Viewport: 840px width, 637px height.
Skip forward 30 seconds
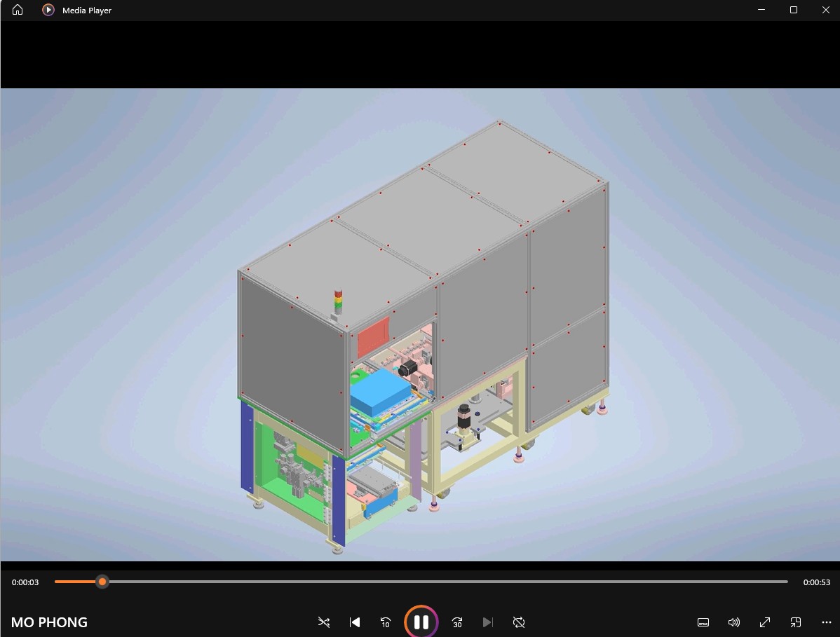point(457,622)
